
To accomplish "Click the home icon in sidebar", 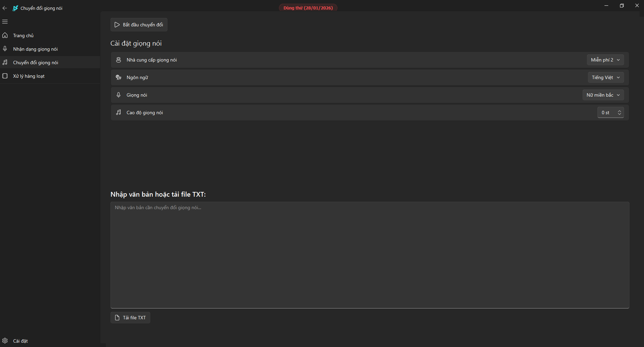I will (5, 35).
